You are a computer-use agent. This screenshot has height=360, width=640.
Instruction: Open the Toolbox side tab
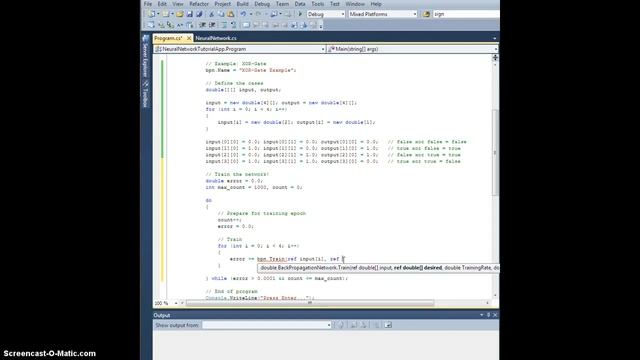click(x=145, y=94)
